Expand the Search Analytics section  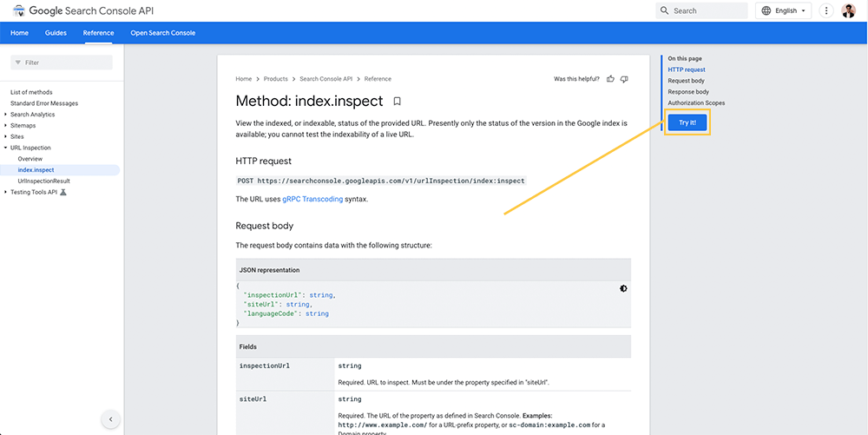coord(5,115)
